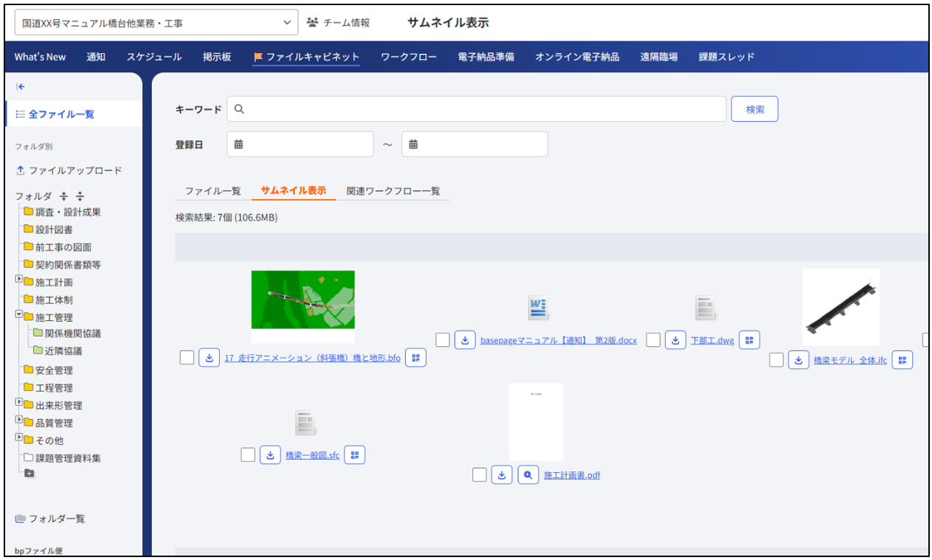Expand the 品質管理 folder
This screenshot has height=560, width=932.
click(x=19, y=420)
